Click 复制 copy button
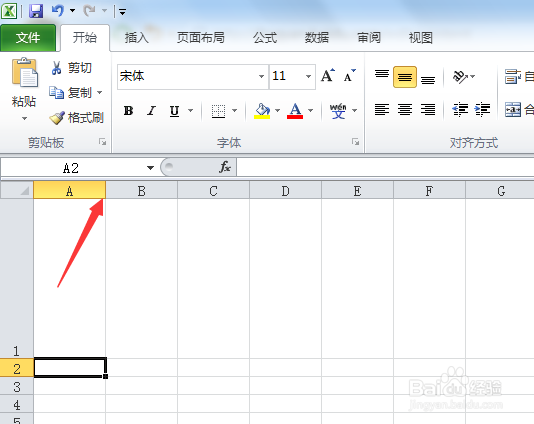The height and width of the screenshot is (424, 534). pos(71,93)
